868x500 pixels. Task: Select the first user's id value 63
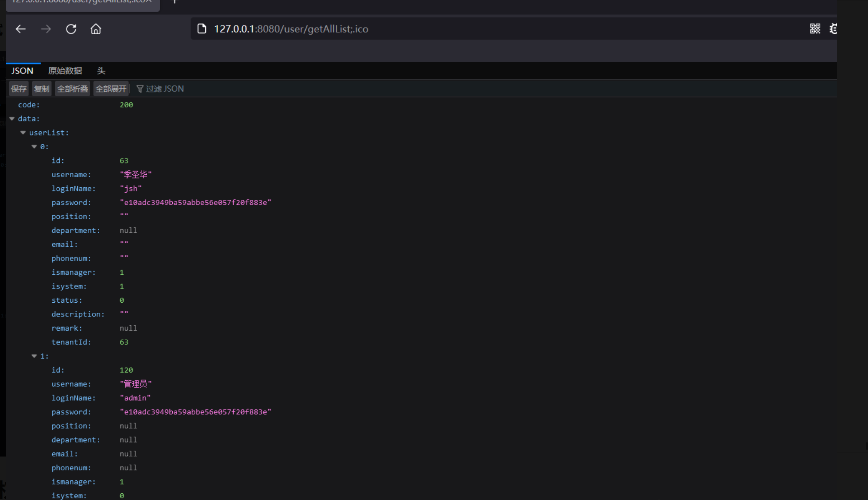(124, 161)
